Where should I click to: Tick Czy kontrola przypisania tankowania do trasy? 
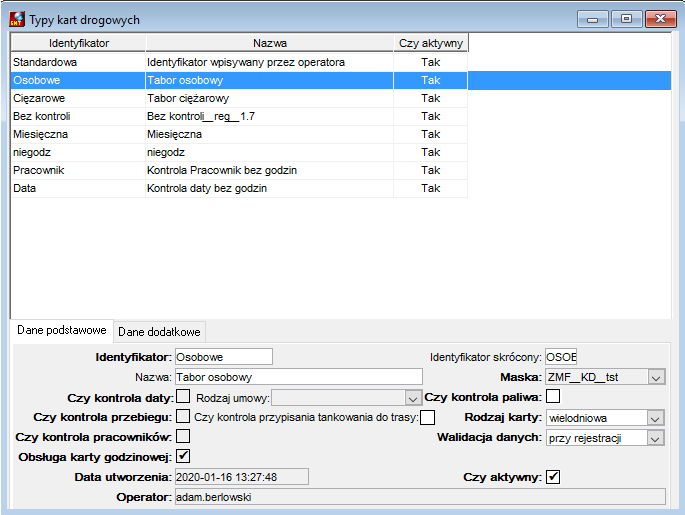click(428, 418)
